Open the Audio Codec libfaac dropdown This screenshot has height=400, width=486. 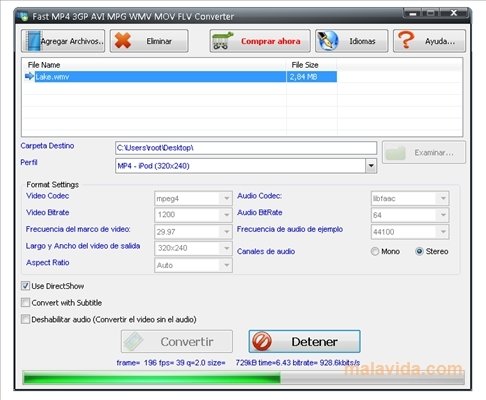click(443, 198)
